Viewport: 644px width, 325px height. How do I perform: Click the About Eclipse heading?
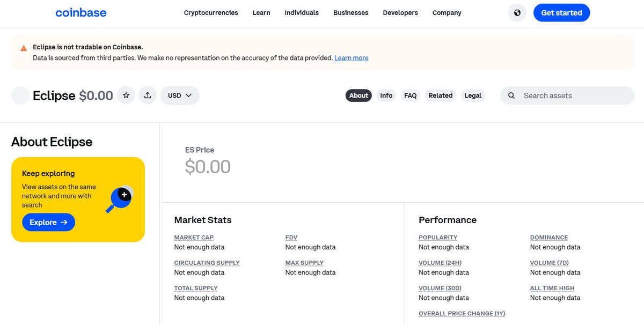coord(52,142)
